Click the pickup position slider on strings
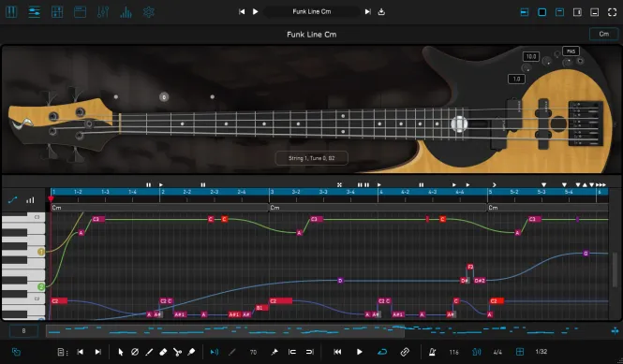623x364 pixels. pos(459,124)
